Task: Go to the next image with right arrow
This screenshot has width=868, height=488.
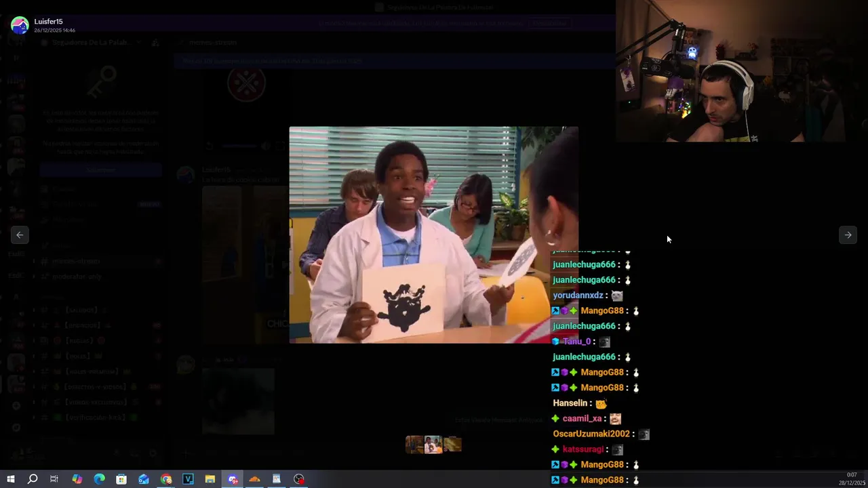Action: pos(848,235)
